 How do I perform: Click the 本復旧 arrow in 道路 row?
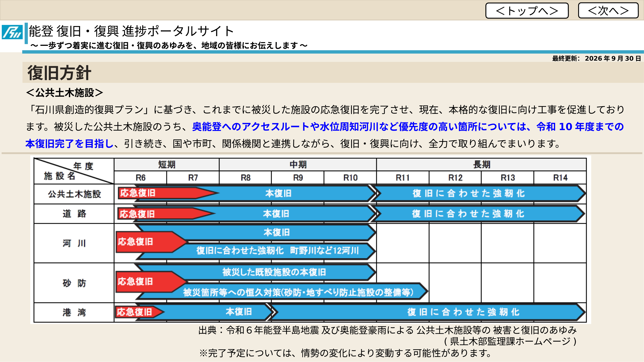click(x=276, y=214)
